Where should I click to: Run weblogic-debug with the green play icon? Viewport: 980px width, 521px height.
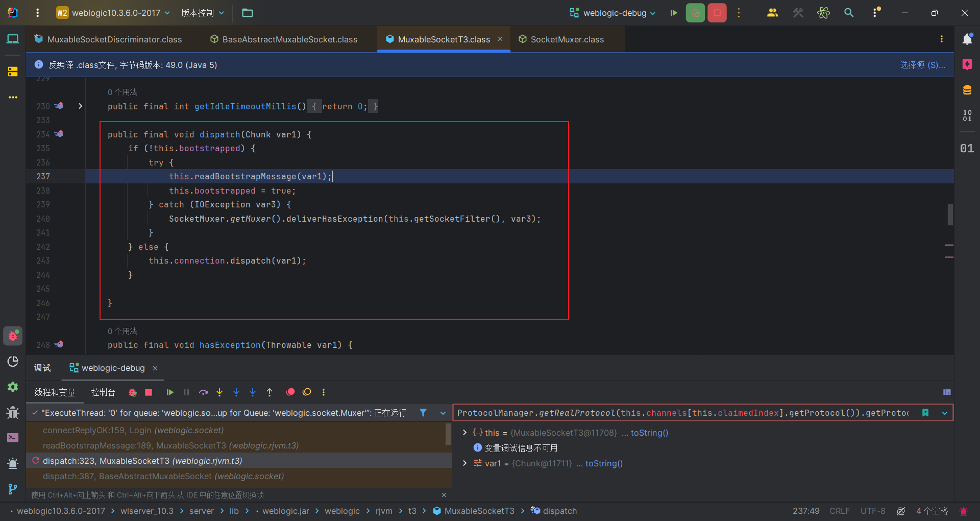pyautogui.click(x=674, y=13)
